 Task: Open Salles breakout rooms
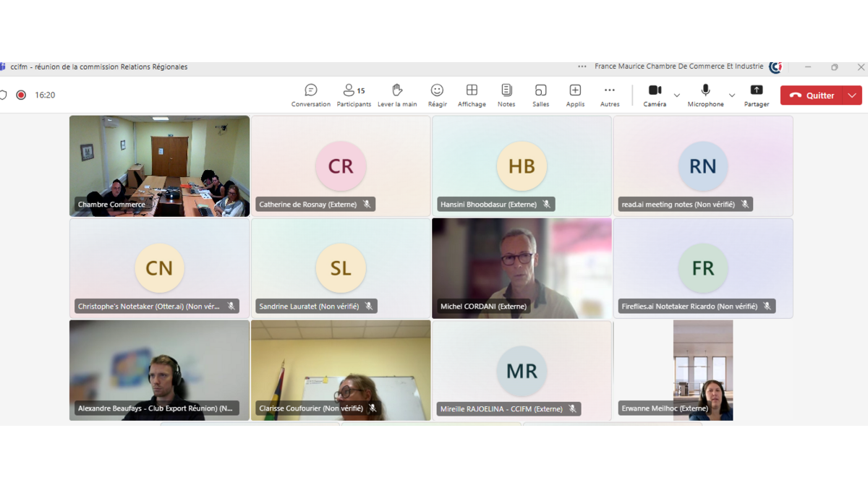point(540,95)
